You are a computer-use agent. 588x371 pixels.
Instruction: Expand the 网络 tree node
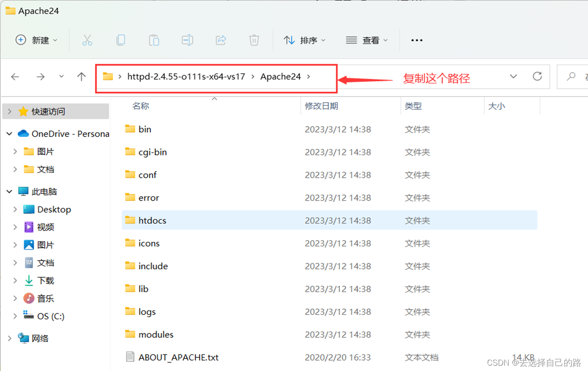[9, 338]
